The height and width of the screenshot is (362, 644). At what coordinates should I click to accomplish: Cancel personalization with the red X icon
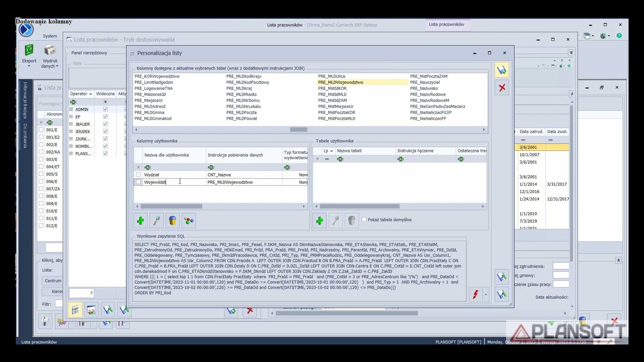pyautogui.click(x=502, y=88)
